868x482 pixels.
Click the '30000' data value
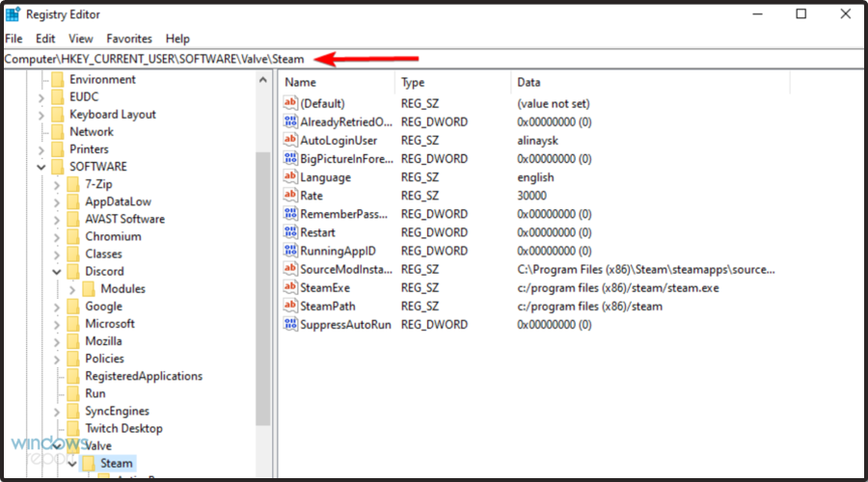click(x=531, y=196)
